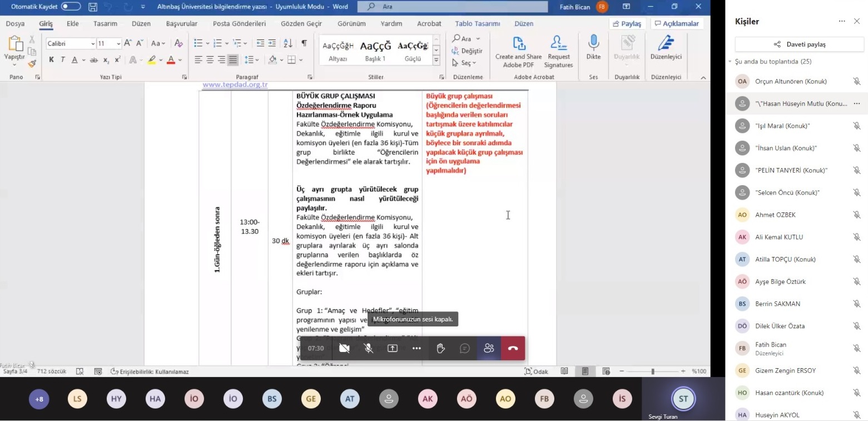Screen dimensions: 868x421
Task: Toggle camera in the meeting toolbar
Action: [344, 348]
